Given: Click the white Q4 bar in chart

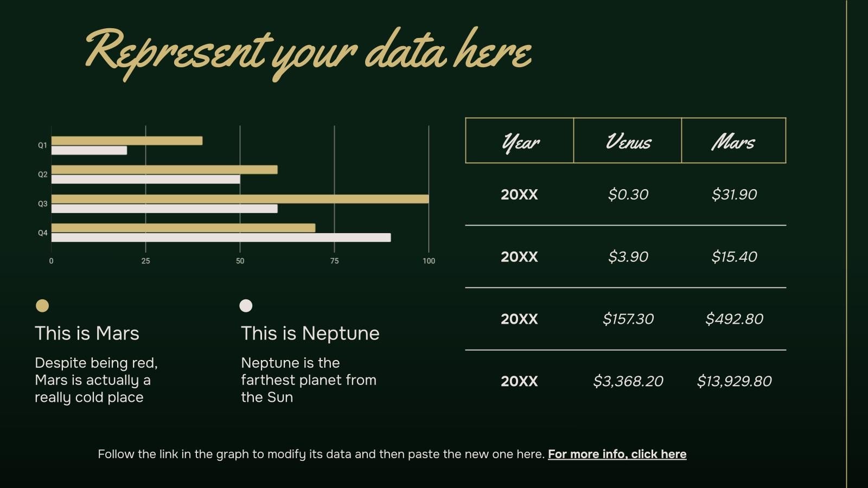Looking at the screenshot, I should tap(221, 237).
